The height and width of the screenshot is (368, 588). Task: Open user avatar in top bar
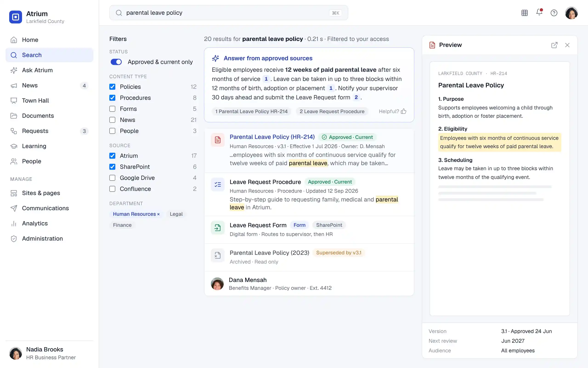point(571,13)
